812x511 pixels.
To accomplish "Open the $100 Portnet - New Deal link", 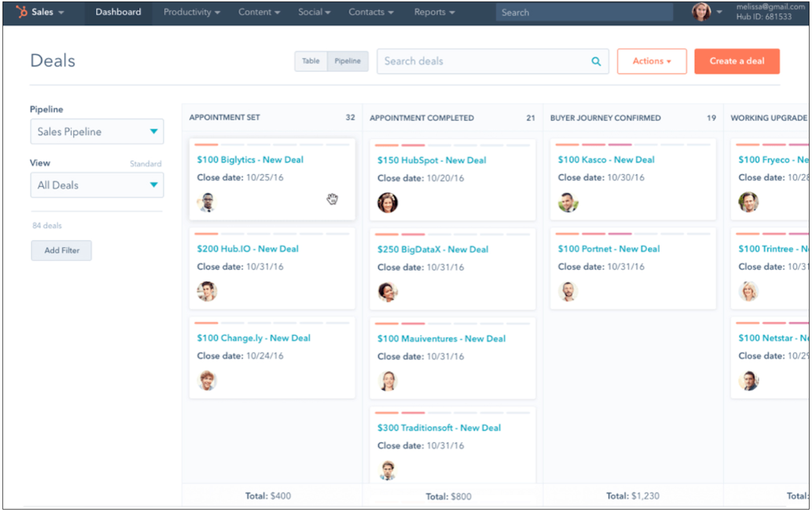I will click(x=609, y=249).
